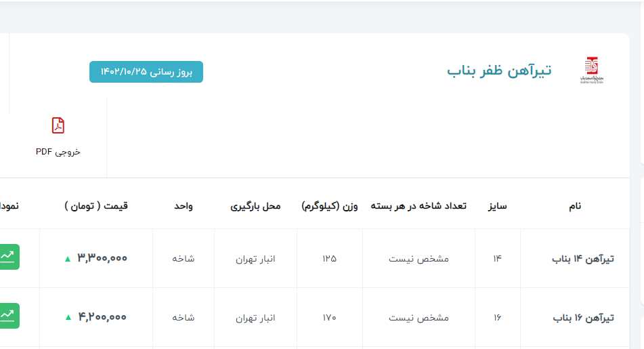Click the Bonab steel company logo
Viewport: 644px width, 349px height.
point(591,70)
